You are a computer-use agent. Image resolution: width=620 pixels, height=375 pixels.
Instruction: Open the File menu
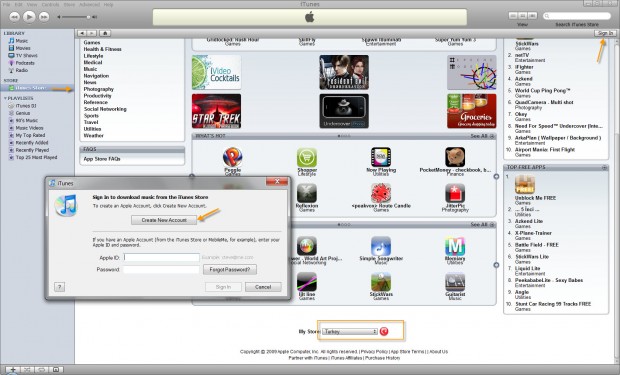(x=6, y=4)
